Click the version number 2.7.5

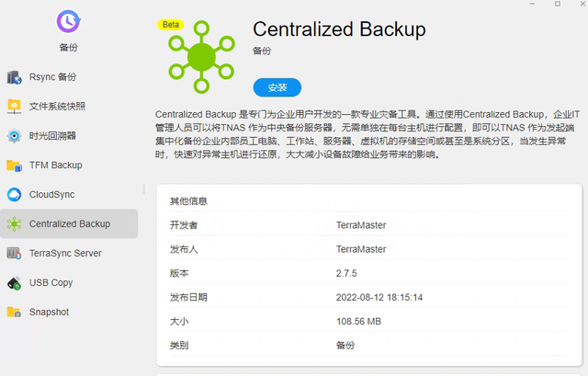coord(346,273)
